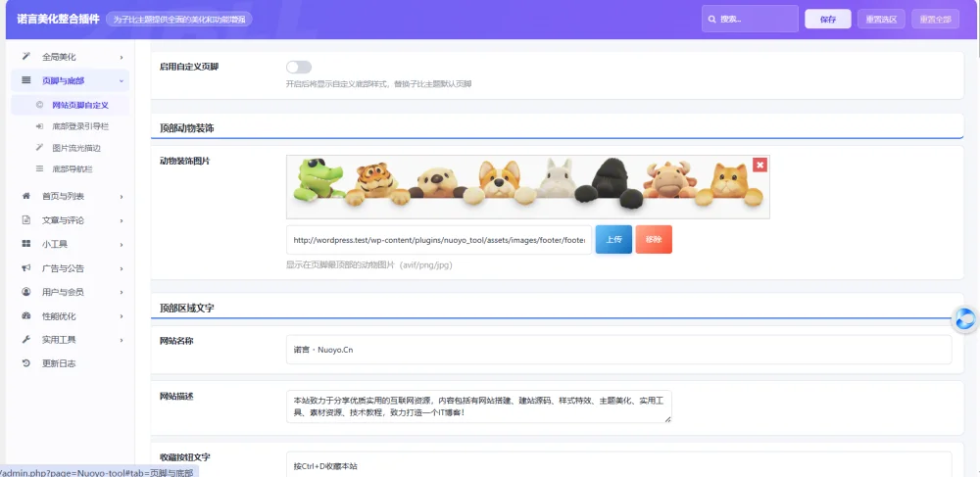Click the magnifier icon in search box
The width and height of the screenshot is (980, 477).
(x=711, y=20)
